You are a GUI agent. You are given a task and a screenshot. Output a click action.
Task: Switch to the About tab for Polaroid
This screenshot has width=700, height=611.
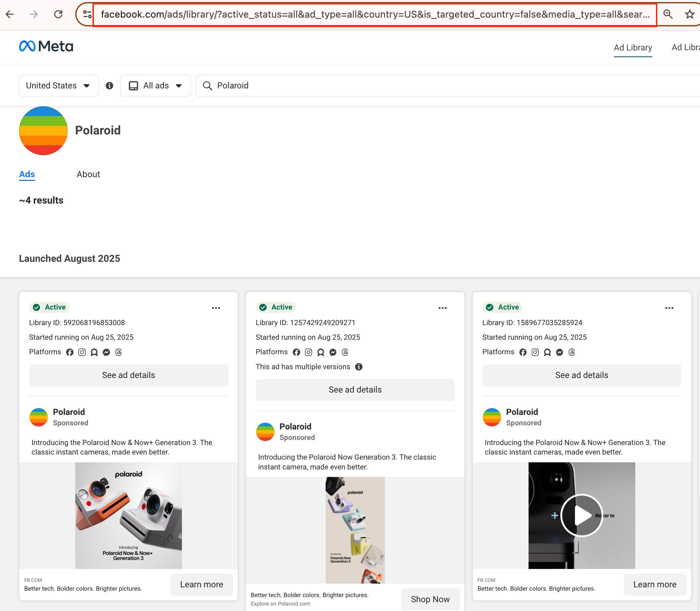88,174
